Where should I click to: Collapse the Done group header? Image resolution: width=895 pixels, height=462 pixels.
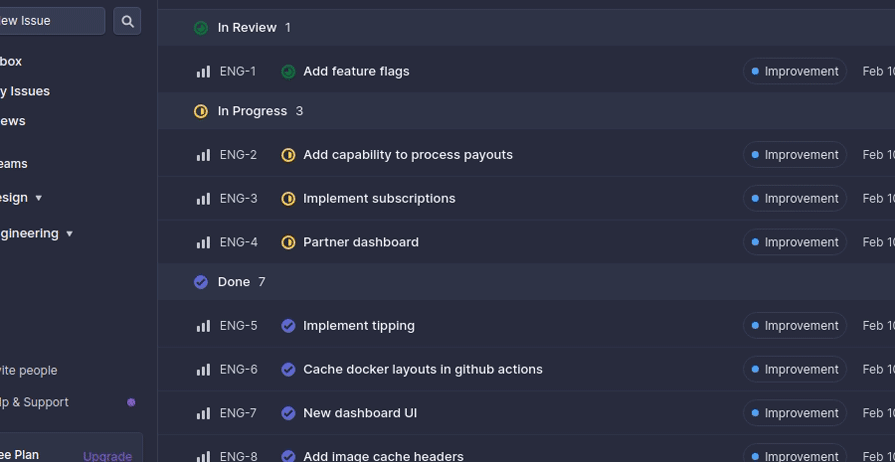234,282
